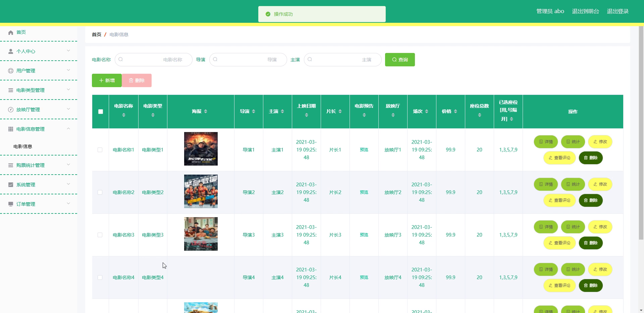Screen dimensions: 644x313
Task: Check the checkbox for 电影名称2 row
Action: tap(100, 193)
